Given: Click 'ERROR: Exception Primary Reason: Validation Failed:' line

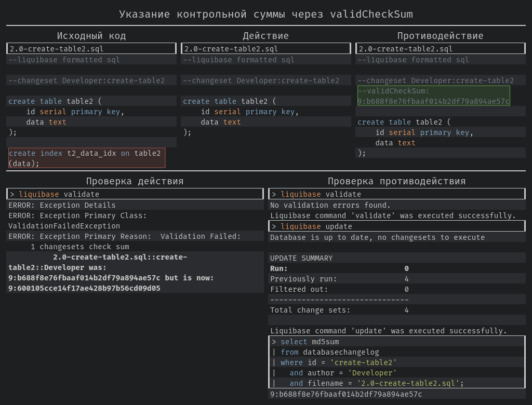Looking at the screenshot, I should point(125,236).
